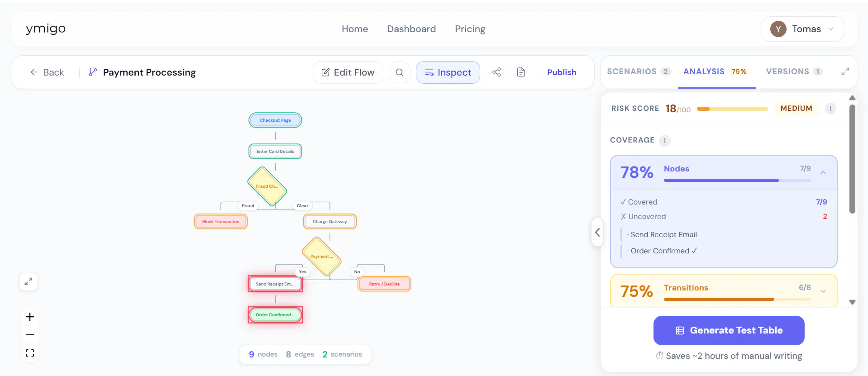
Task: Click the Publish link
Action: click(x=562, y=72)
